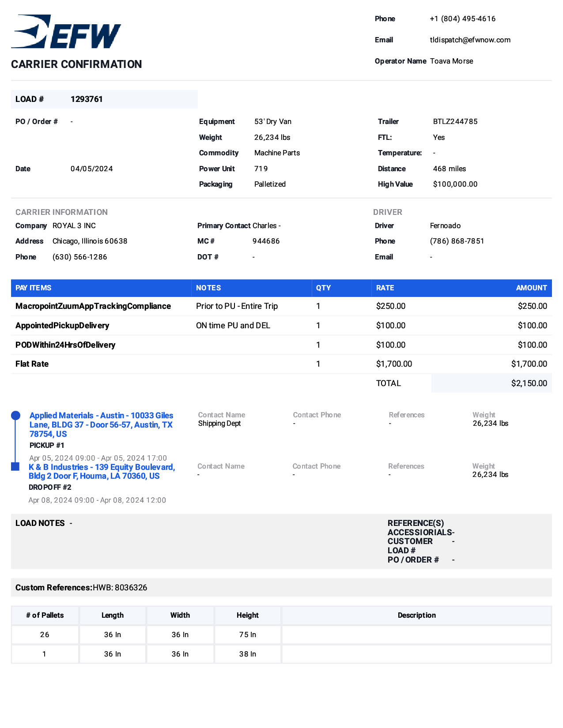This screenshot has height=728, width=563.
Task: Select the DROPOFF #2 label
Action: pyautogui.click(x=50, y=487)
